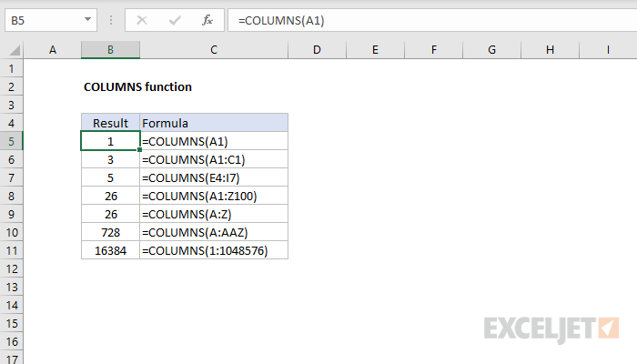
Task: Open the Name Box dropdown arrow
Action: coord(86,20)
